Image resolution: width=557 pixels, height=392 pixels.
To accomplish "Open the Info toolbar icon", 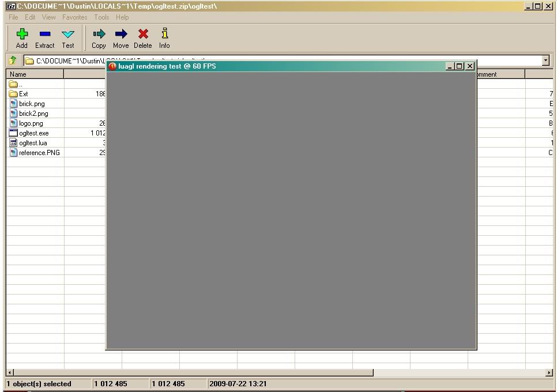I will (x=164, y=35).
